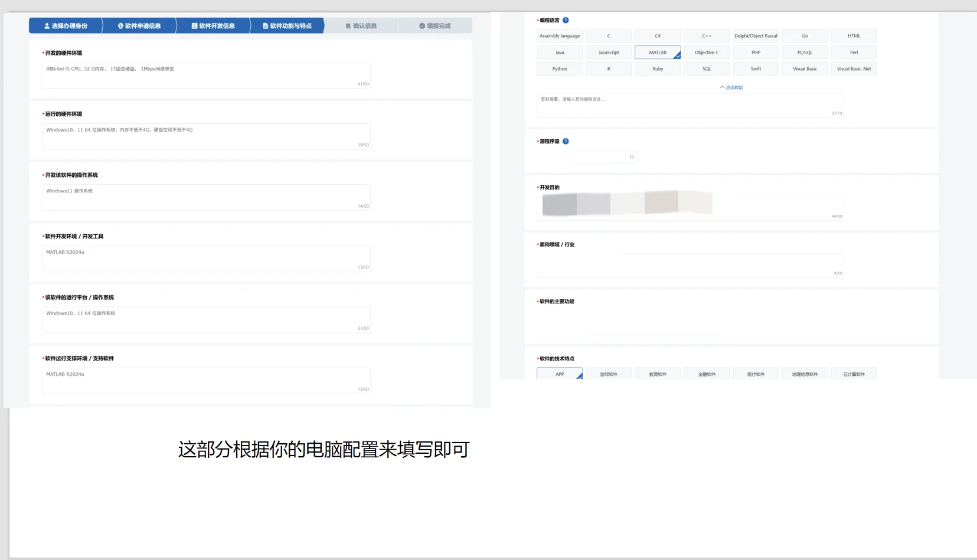Viewport: 977px width, 560px height.
Task: Click the 源程序量 input field
Action: pyautogui.click(x=599, y=156)
